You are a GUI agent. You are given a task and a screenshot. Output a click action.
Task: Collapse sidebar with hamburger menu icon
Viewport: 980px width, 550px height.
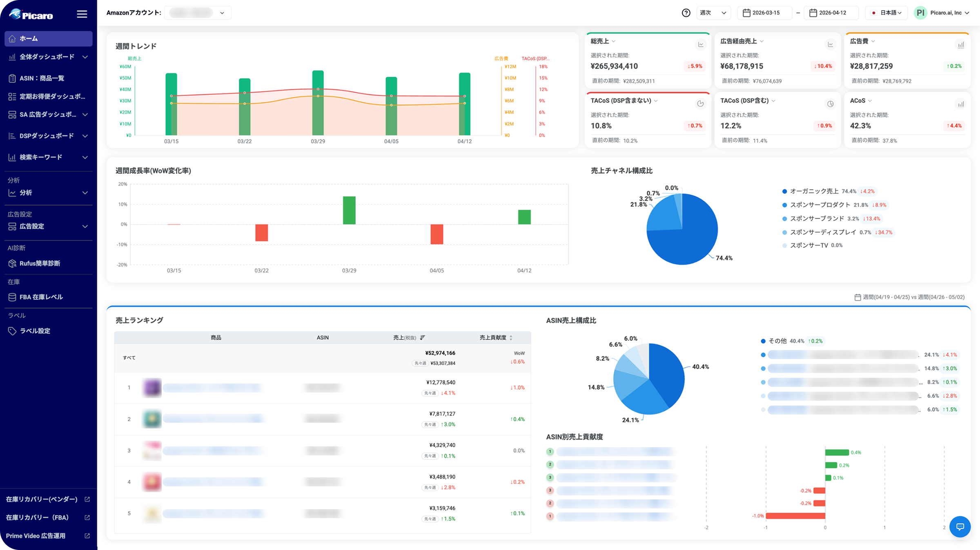coord(82,14)
